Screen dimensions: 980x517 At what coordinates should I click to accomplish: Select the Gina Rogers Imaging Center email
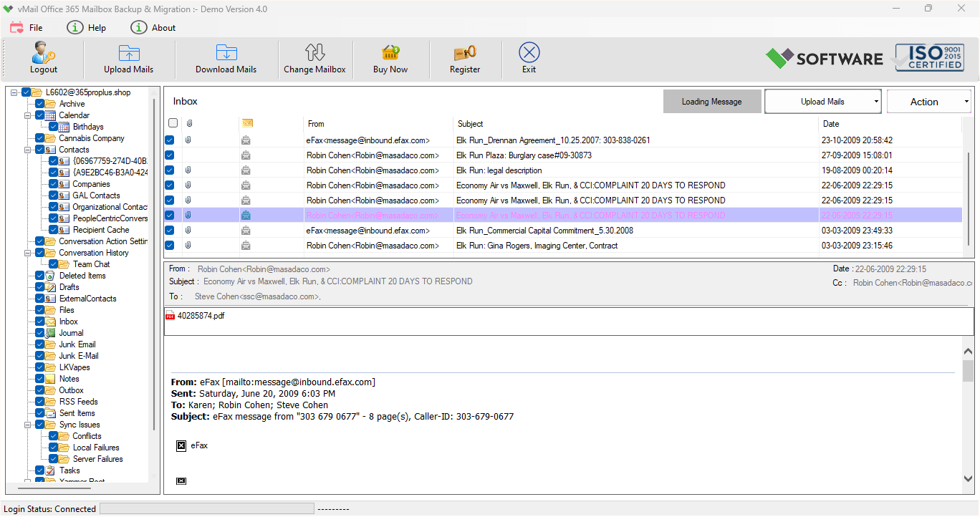click(x=562, y=246)
